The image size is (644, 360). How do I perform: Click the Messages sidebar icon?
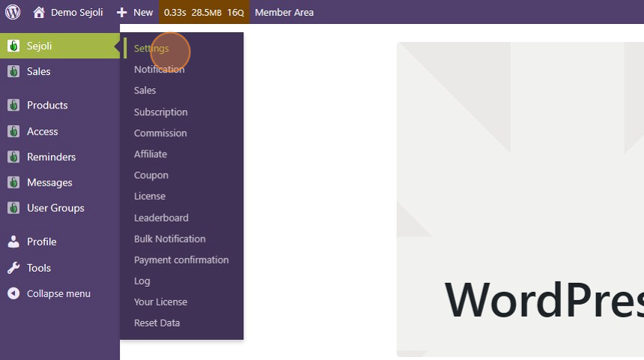13,183
